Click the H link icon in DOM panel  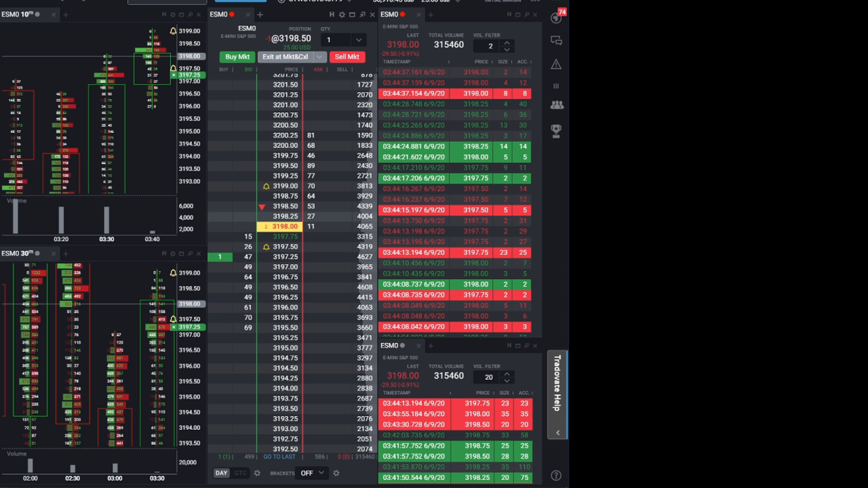(x=332, y=14)
